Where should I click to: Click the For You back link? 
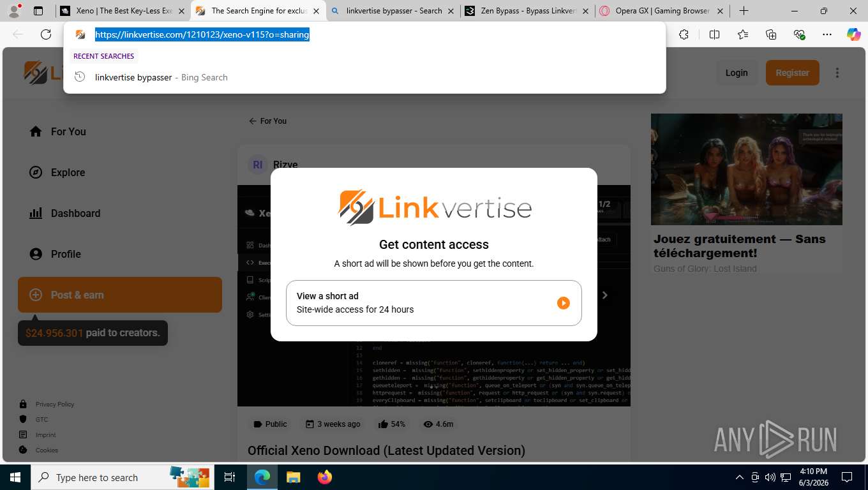[267, 121]
